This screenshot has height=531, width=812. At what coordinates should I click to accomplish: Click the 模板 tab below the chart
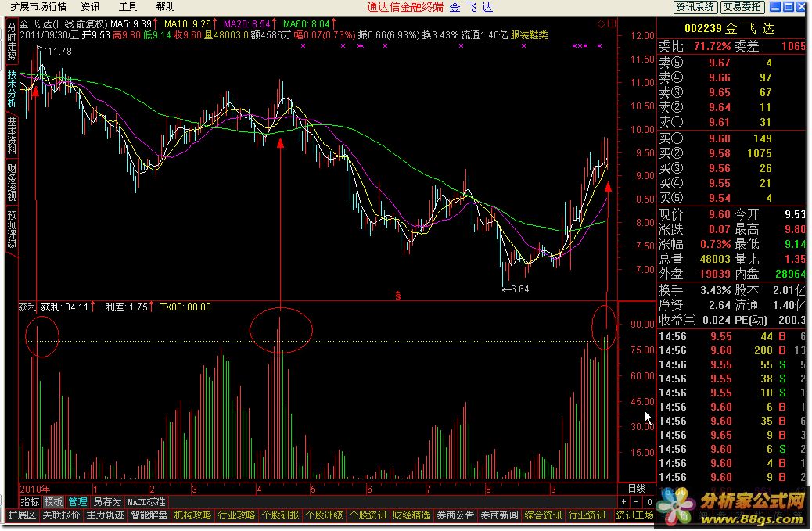(x=53, y=501)
